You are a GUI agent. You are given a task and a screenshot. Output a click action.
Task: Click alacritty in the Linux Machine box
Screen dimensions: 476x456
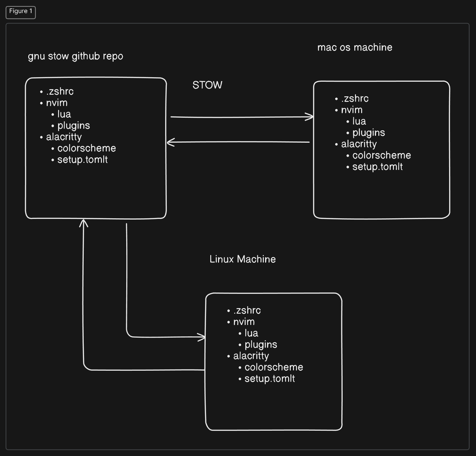point(251,356)
